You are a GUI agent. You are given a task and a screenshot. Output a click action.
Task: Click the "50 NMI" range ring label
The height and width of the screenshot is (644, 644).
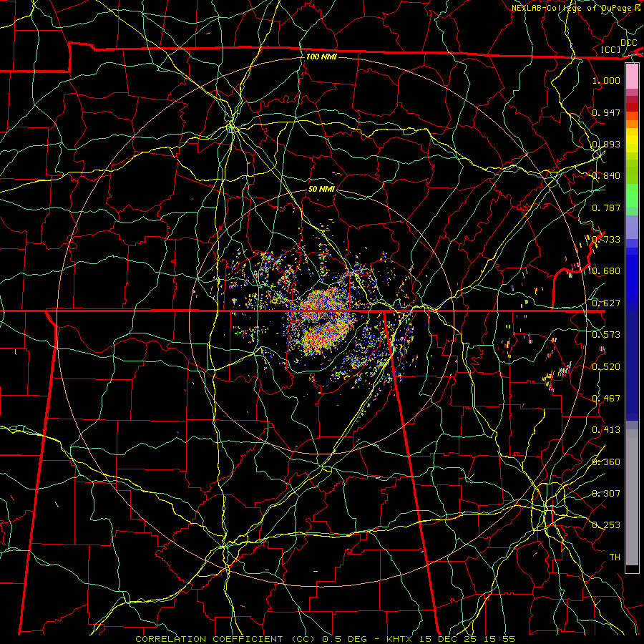click(x=321, y=189)
